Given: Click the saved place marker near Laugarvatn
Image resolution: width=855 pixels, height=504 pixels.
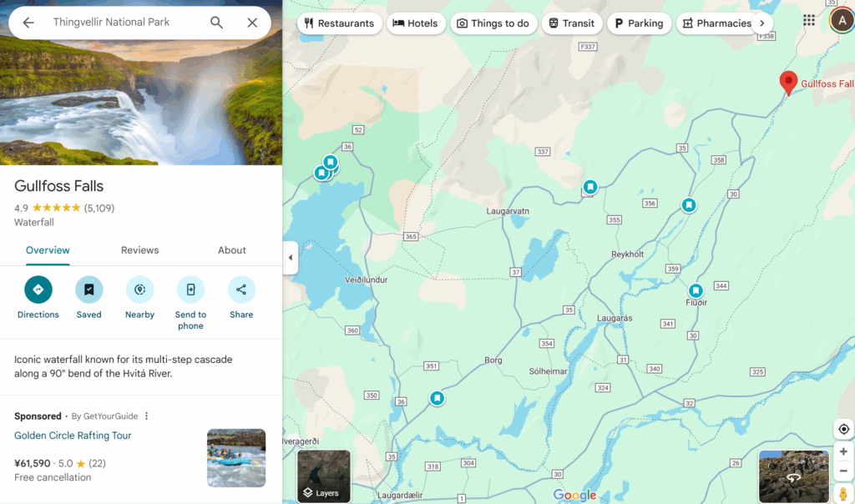Looking at the screenshot, I should click(590, 187).
